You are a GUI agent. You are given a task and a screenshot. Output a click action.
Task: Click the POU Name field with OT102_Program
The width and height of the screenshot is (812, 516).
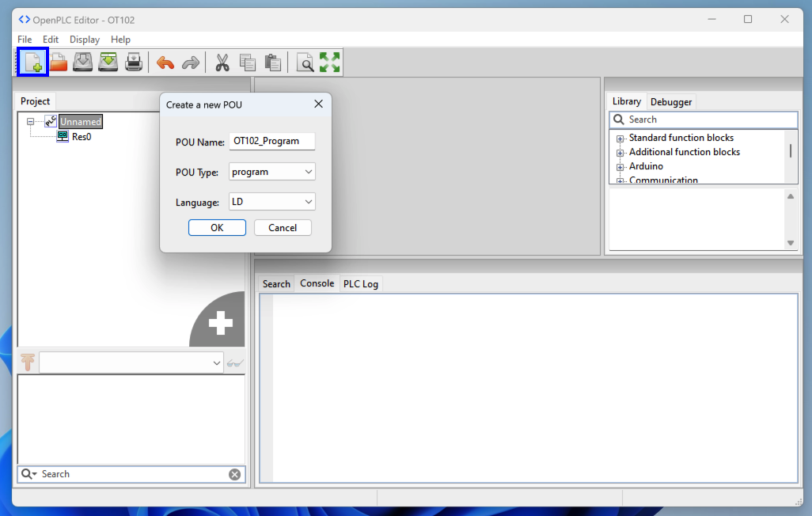(272, 142)
